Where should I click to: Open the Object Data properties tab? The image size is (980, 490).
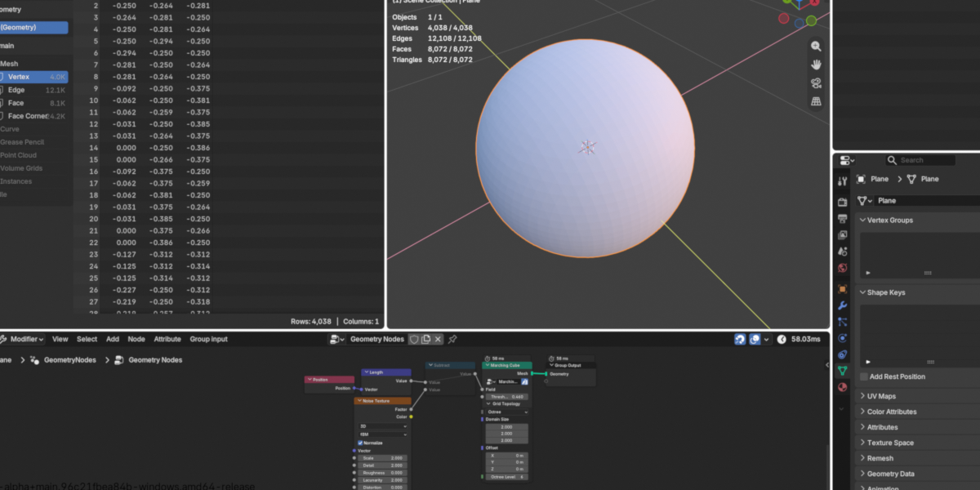[843, 370]
